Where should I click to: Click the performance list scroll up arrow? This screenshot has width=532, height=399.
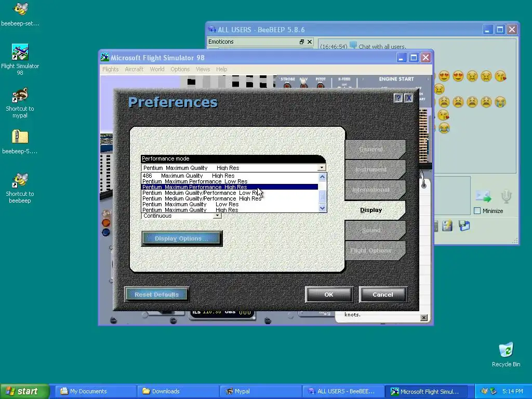tap(322, 177)
